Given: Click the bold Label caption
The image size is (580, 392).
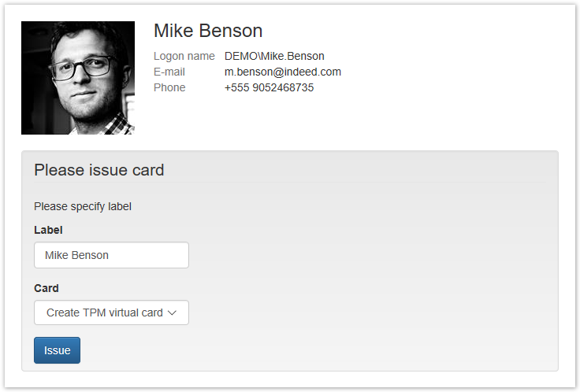Looking at the screenshot, I should [x=48, y=230].
